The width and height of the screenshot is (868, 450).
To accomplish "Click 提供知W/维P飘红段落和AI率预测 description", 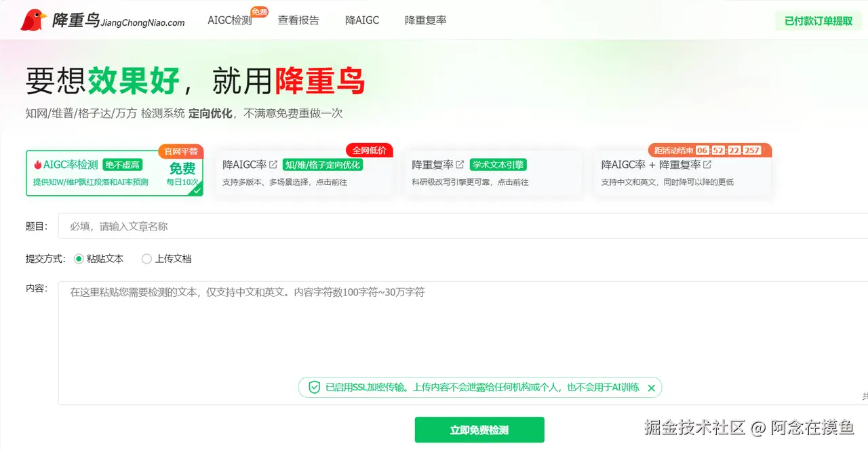I will [91, 182].
